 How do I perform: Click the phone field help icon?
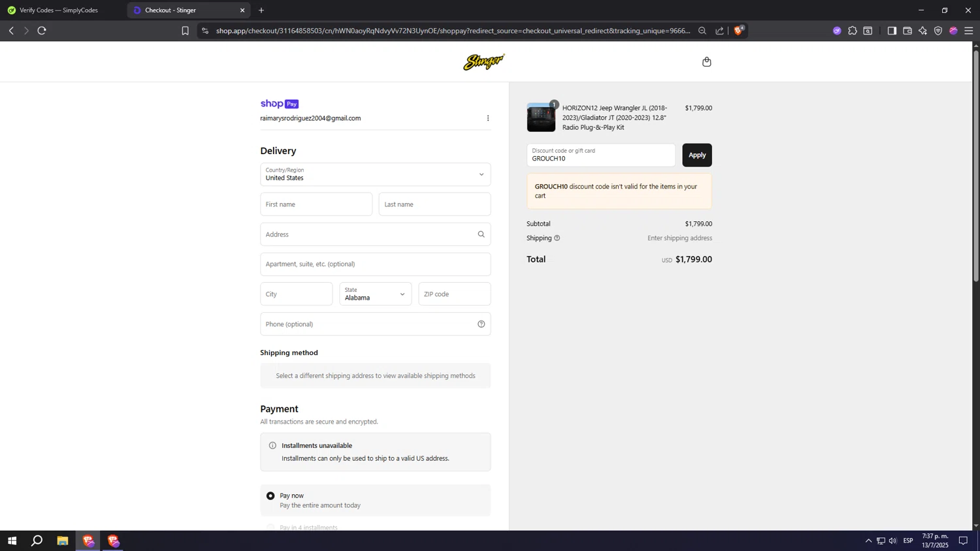tap(482, 324)
